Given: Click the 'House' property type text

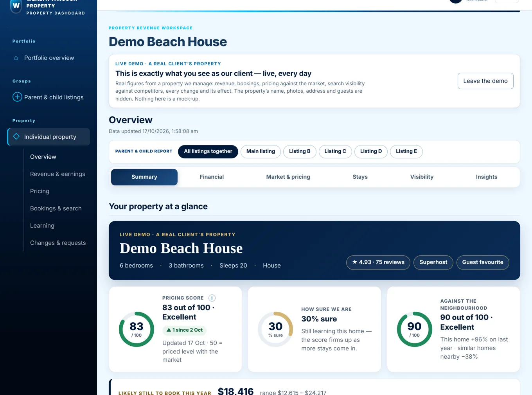Looking at the screenshot, I should (x=272, y=266).
